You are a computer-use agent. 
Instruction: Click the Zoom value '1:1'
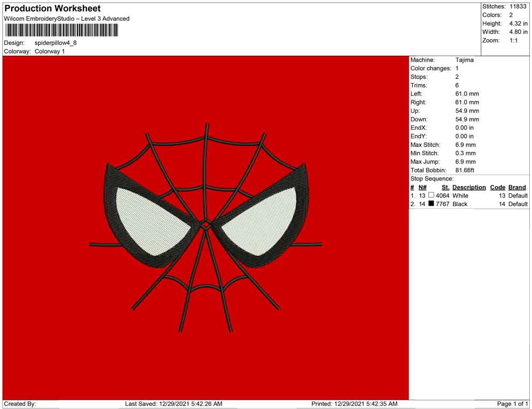[x=513, y=40]
